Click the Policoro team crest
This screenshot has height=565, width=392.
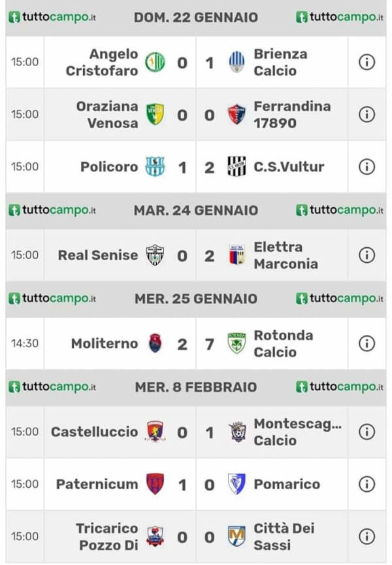pyautogui.click(x=155, y=167)
